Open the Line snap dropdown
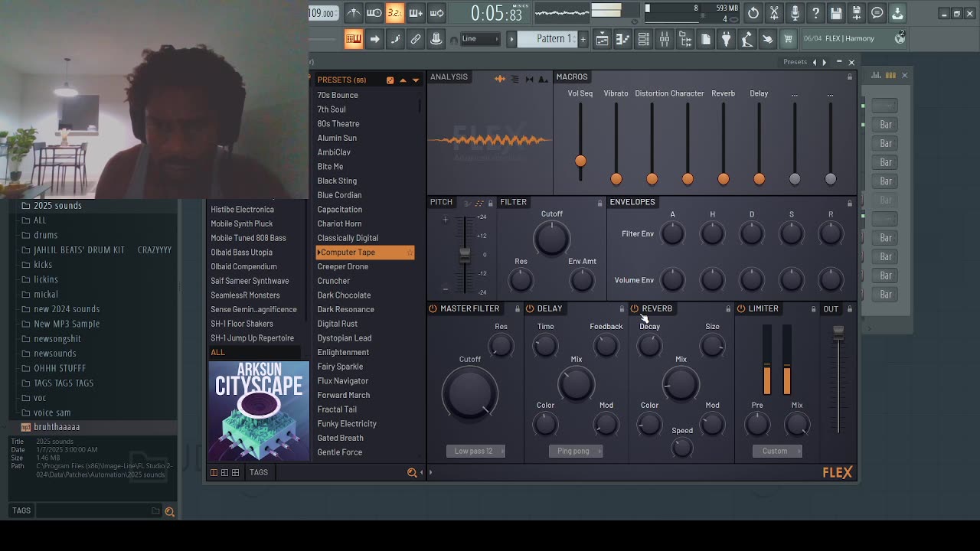The width and height of the screenshot is (980, 551). (x=480, y=39)
